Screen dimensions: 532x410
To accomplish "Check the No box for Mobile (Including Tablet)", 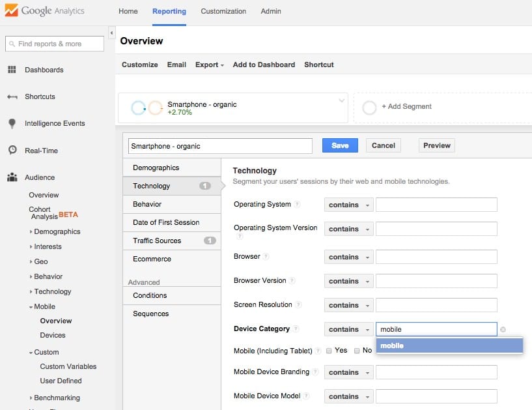I will (357, 351).
